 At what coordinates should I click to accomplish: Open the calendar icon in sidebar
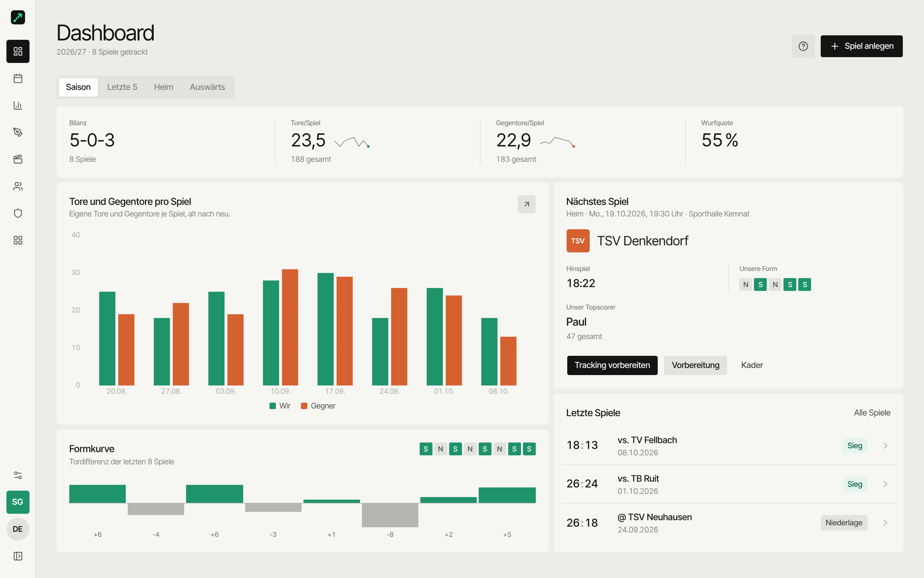pyautogui.click(x=18, y=78)
